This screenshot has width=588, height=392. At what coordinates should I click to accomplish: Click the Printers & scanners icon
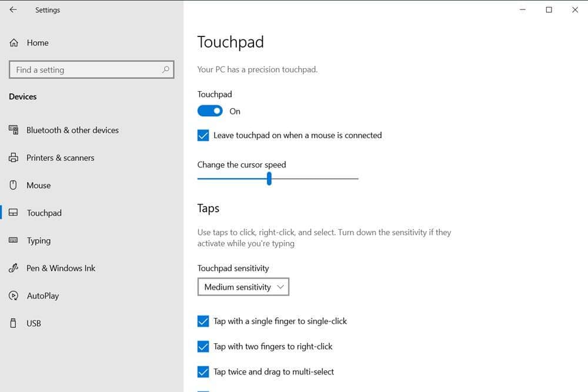14,158
